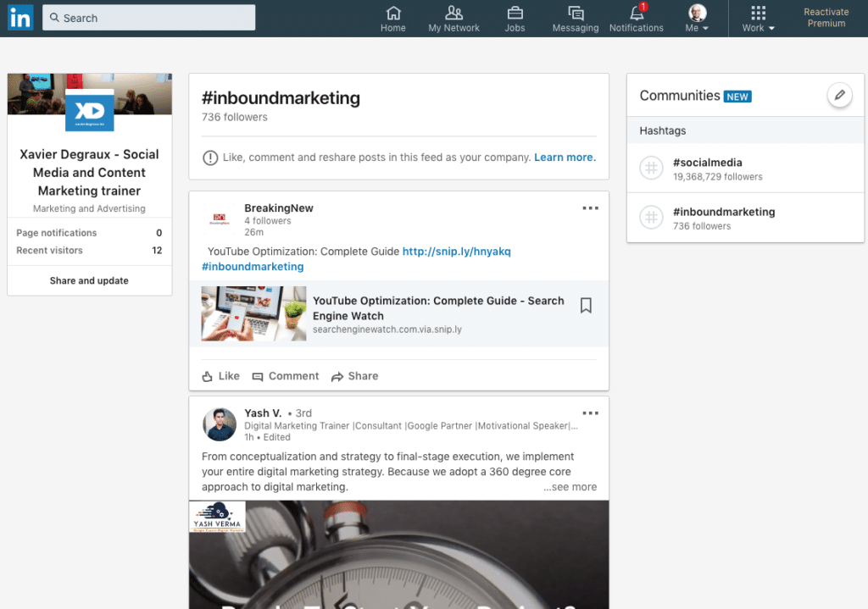
Task: Open the Jobs section
Action: point(515,19)
